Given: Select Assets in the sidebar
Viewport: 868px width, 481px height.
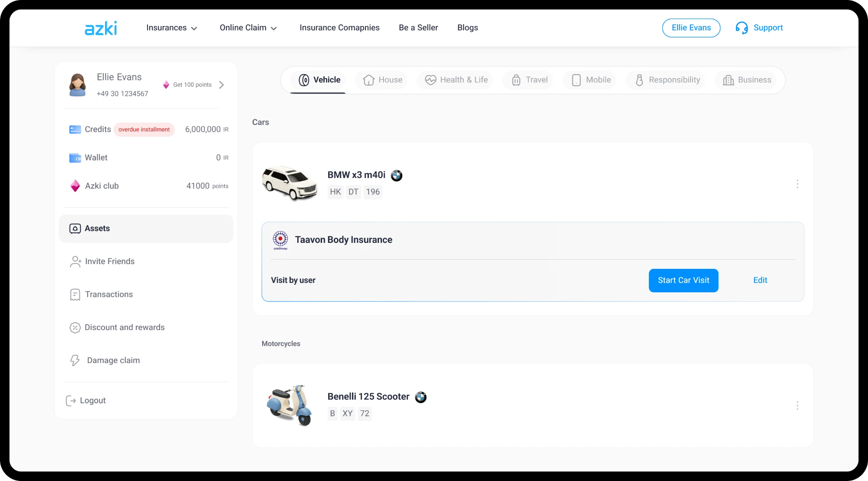Looking at the screenshot, I should 146,229.
